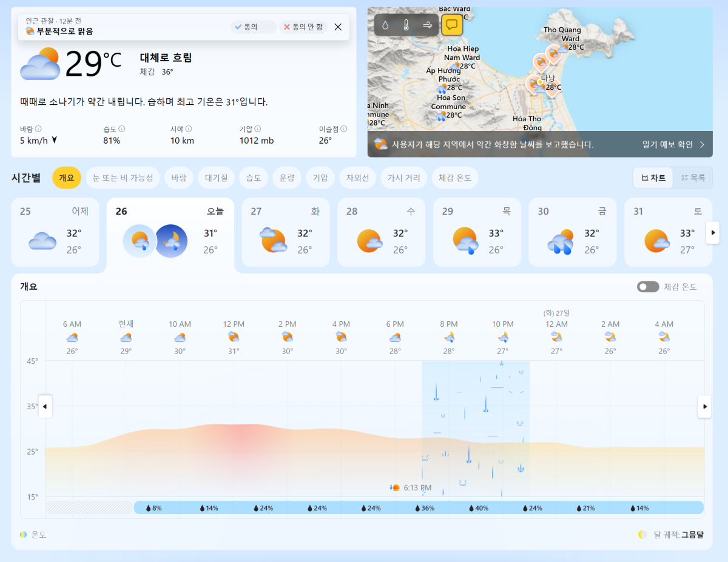Click the 동의 안 함 disagree button
This screenshot has width=728, height=562.
pos(303,27)
